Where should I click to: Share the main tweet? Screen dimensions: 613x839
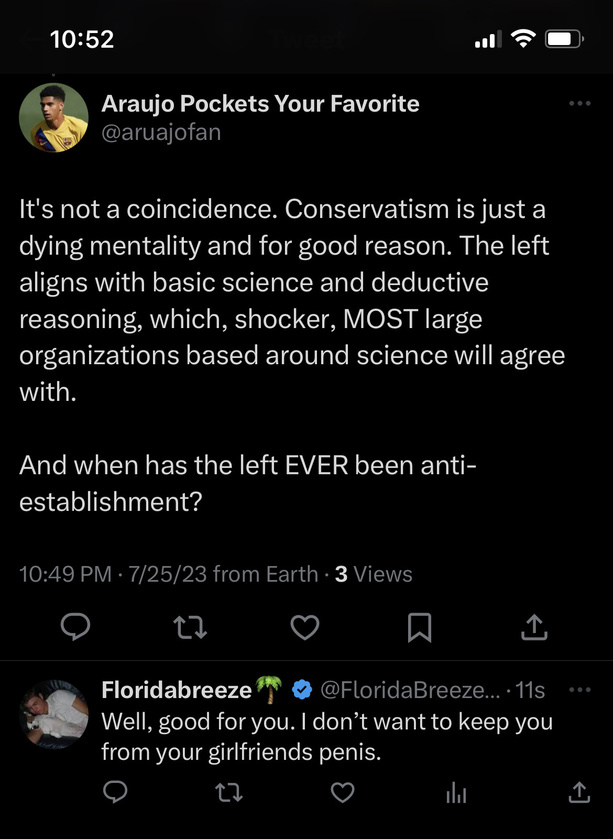pyautogui.click(x=534, y=627)
